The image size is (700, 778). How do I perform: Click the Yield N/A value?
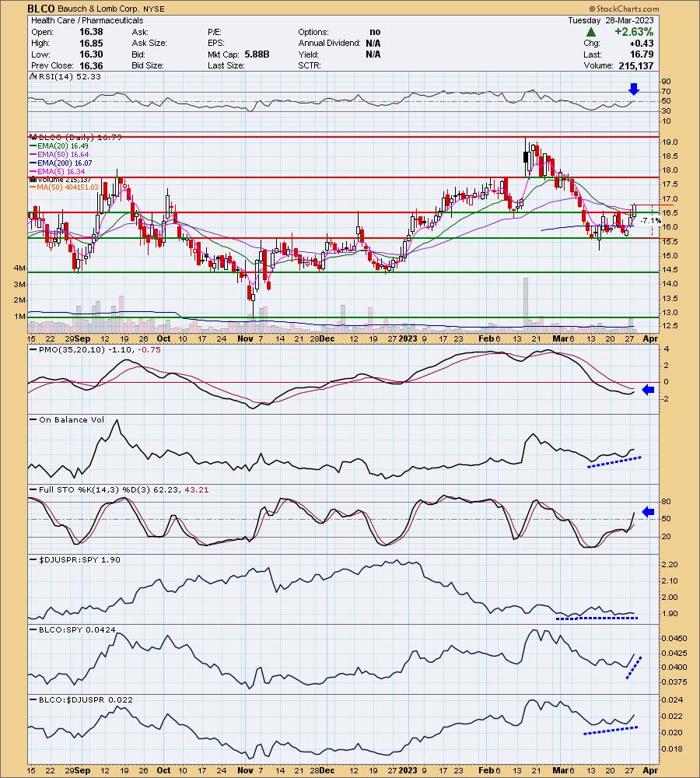(x=373, y=54)
